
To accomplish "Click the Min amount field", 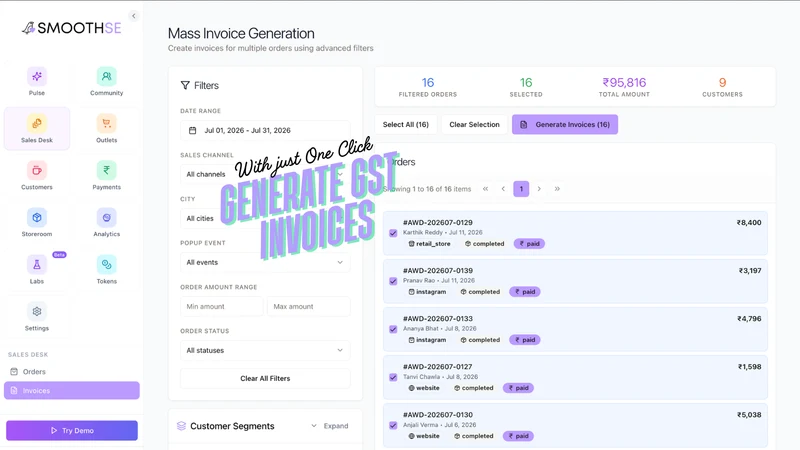I will point(221,307).
